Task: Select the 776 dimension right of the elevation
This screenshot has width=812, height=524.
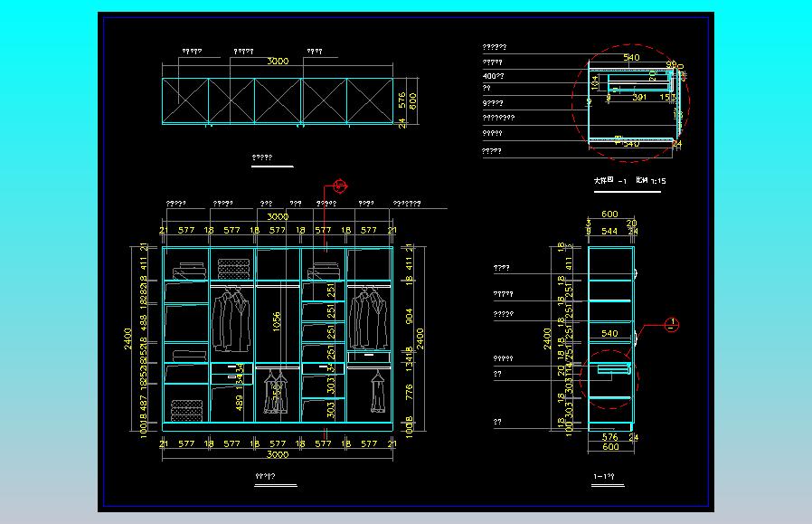Action: coord(409,392)
